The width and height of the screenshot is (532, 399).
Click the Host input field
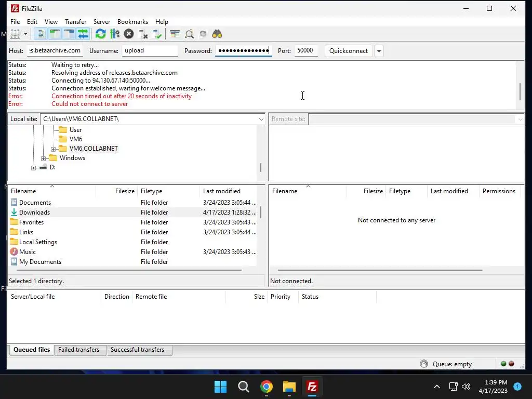point(54,50)
